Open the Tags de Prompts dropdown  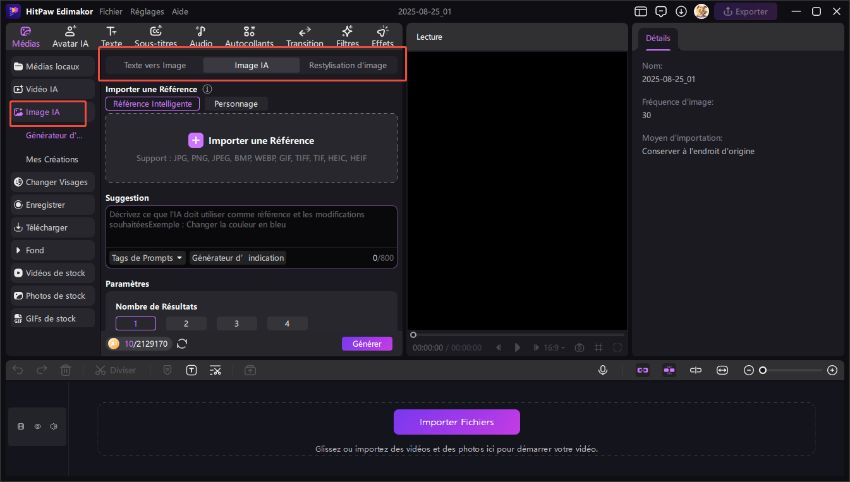coord(146,258)
